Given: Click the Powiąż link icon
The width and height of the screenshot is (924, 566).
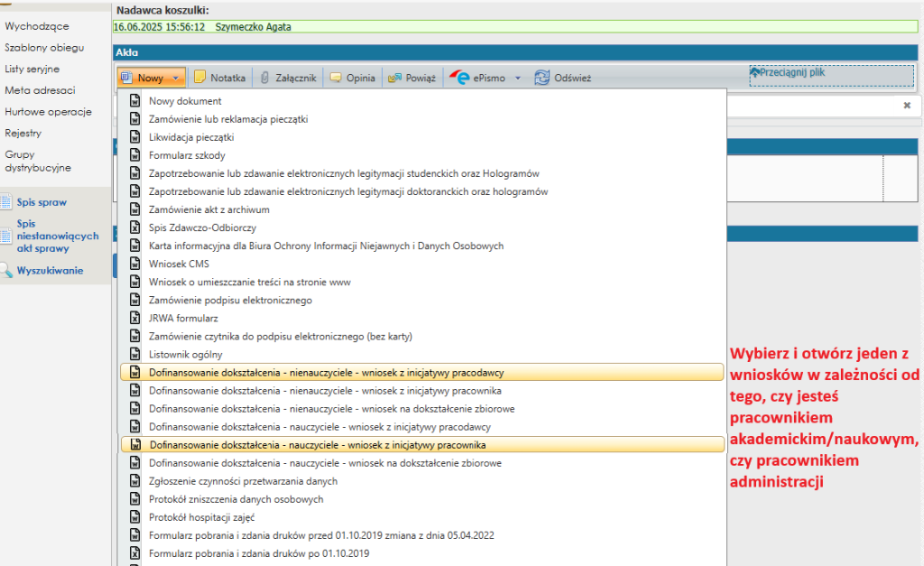Looking at the screenshot, I should [x=395, y=78].
